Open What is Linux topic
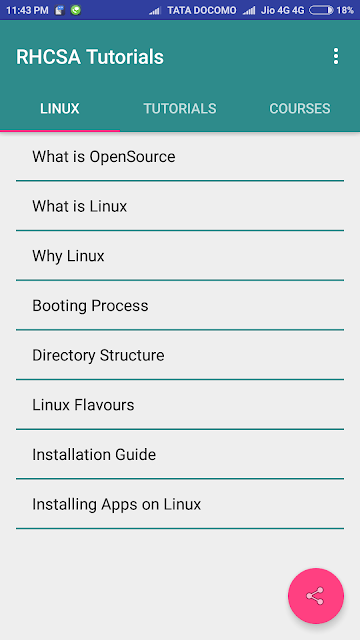 [x=180, y=206]
